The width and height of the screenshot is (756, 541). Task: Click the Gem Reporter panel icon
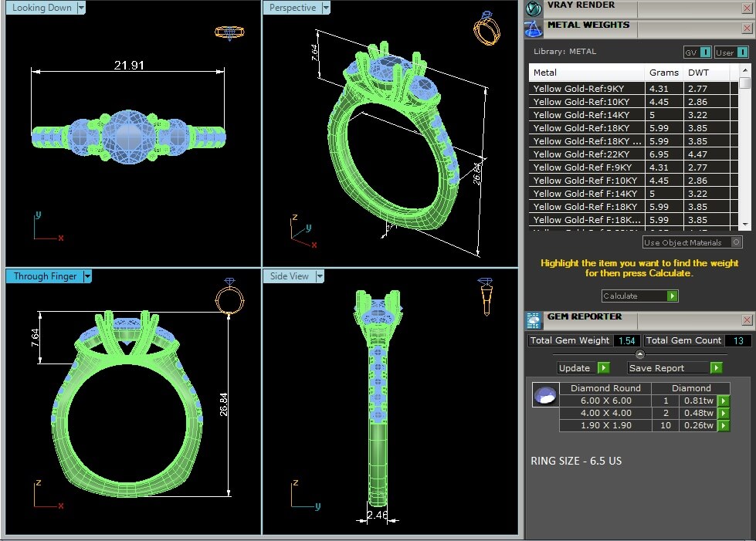coord(534,320)
